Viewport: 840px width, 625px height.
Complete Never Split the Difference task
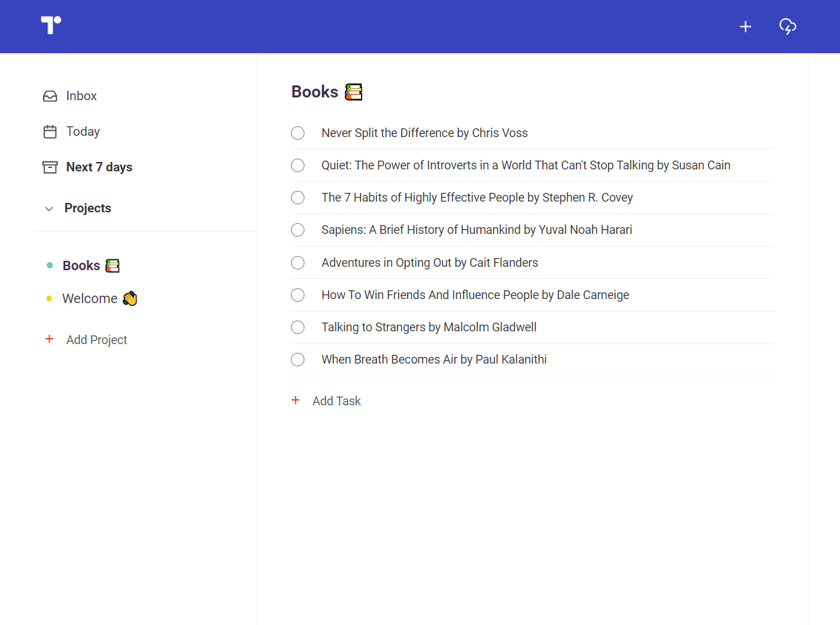point(298,133)
